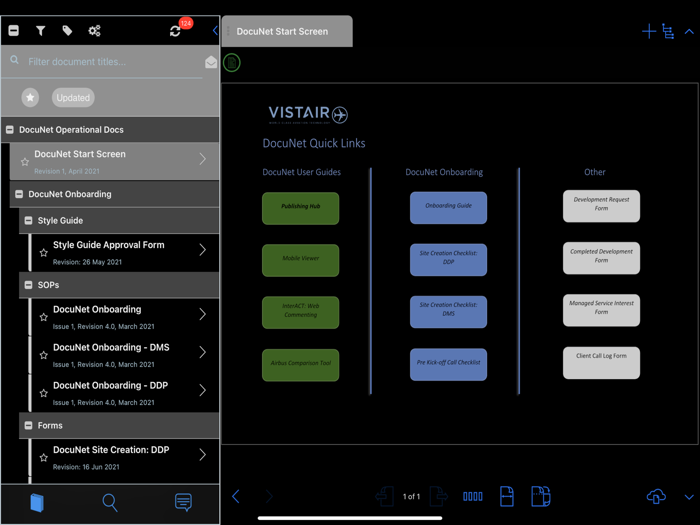Open the Development Request Form
The height and width of the screenshot is (525, 700).
click(x=601, y=206)
